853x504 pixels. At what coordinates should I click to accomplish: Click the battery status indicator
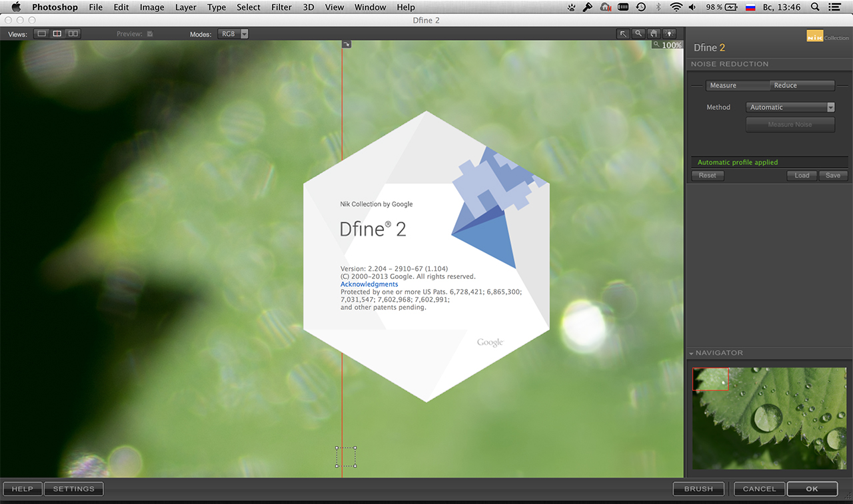[722, 7]
